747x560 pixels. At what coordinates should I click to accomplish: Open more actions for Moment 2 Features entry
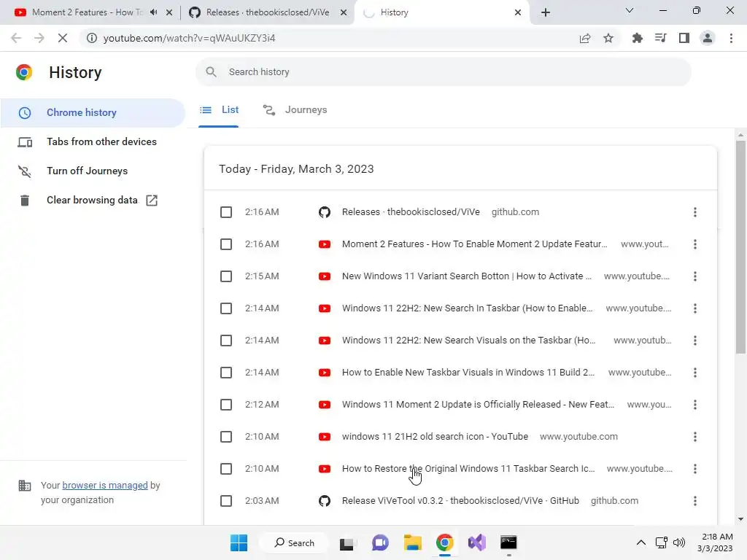point(695,244)
